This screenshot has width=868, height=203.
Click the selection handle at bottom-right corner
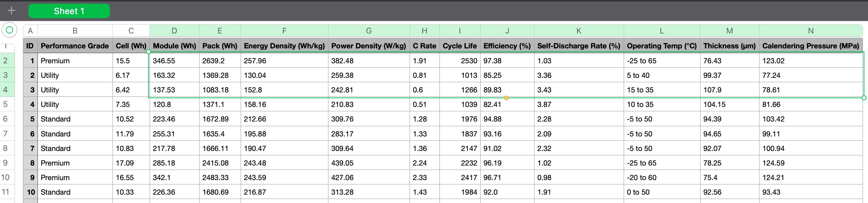coord(864,98)
